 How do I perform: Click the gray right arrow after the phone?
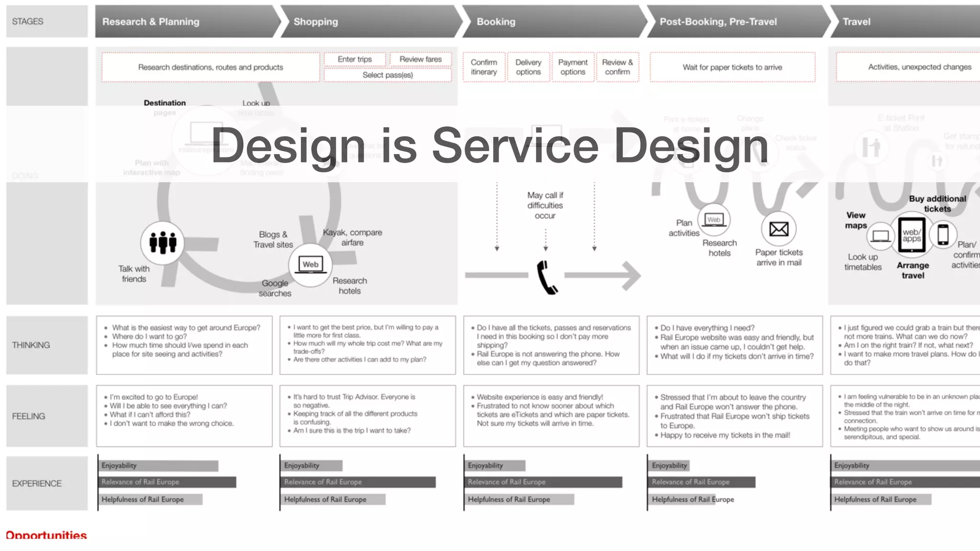coord(603,275)
